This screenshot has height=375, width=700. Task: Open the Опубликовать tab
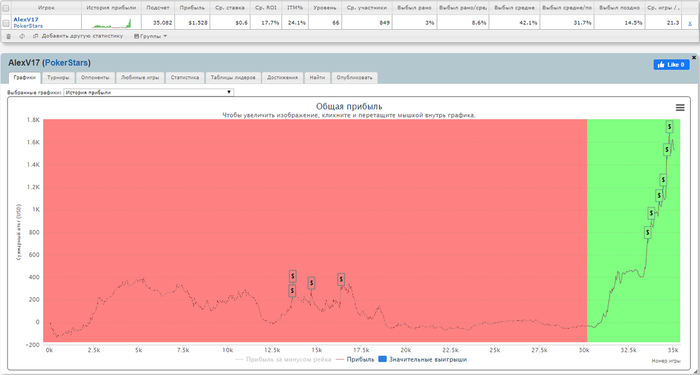click(354, 78)
